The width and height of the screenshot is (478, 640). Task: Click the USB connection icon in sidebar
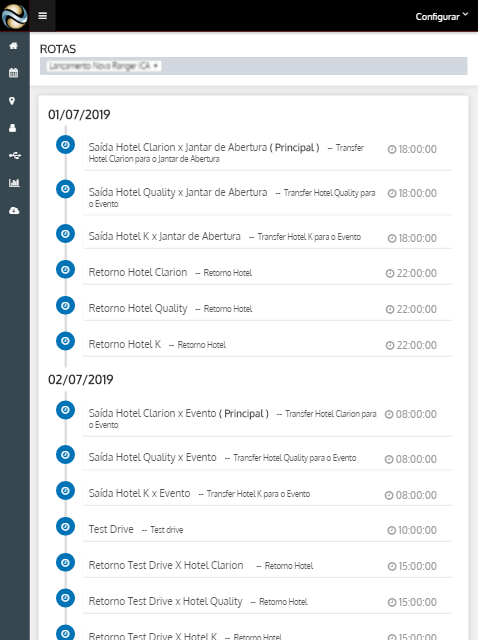15,156
